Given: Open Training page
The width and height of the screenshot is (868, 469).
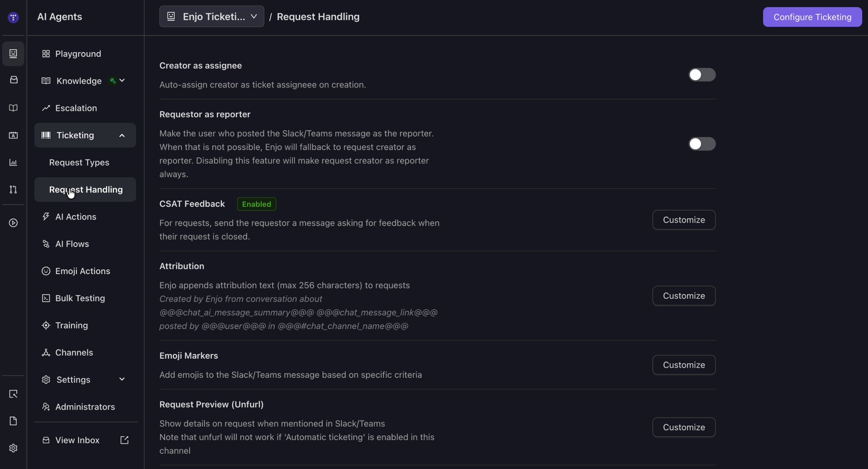Looking at the screenshot, I should (x=85, y=325).
